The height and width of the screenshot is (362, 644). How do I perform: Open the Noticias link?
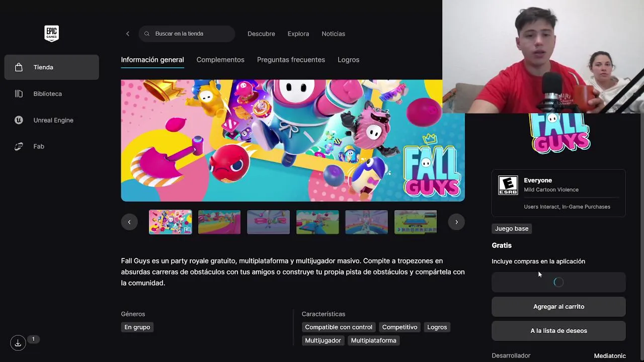[x=333, y=34]
